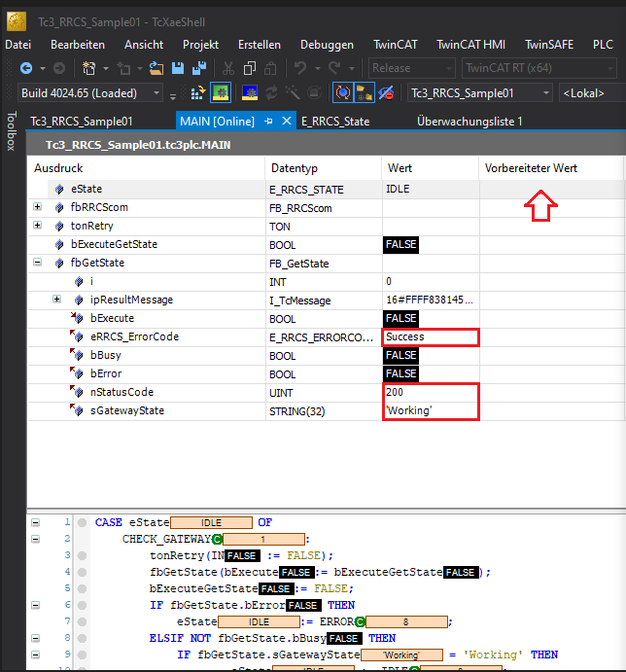
Task: Click the Save floppy disk icon
Action: (177, 68)
